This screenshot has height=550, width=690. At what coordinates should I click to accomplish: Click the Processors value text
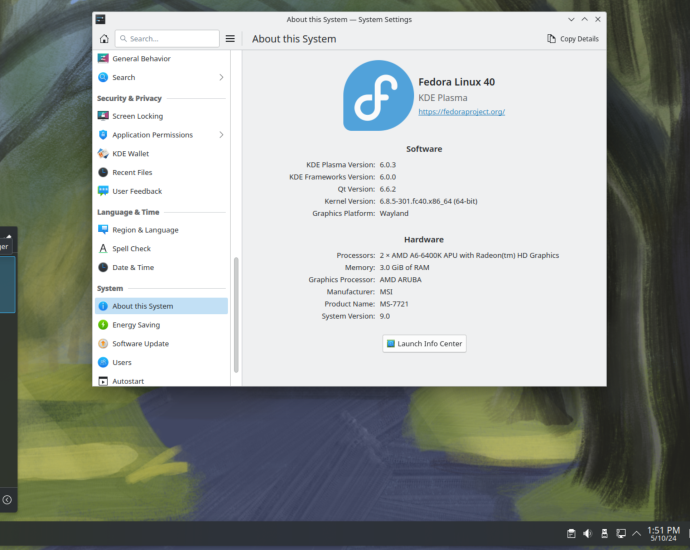469,255
